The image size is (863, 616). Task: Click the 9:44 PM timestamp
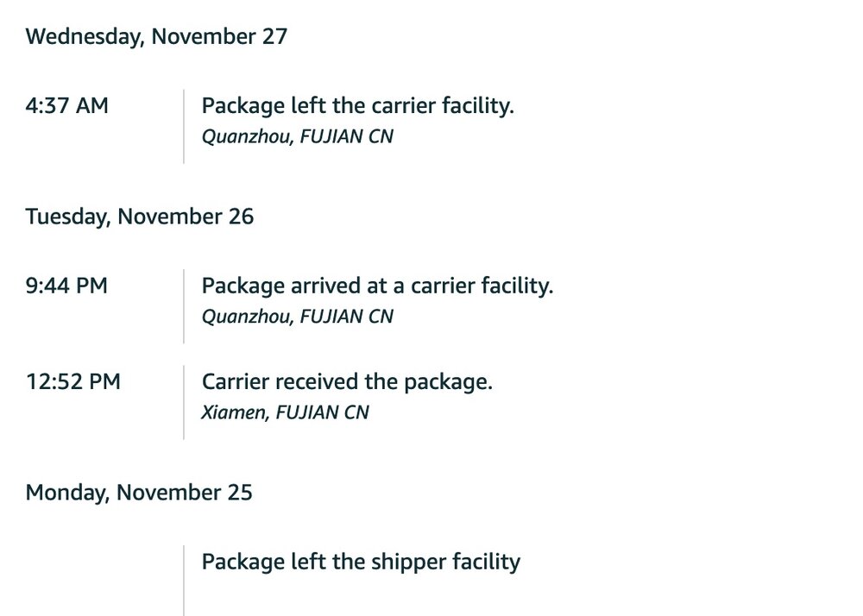(66, 286)
